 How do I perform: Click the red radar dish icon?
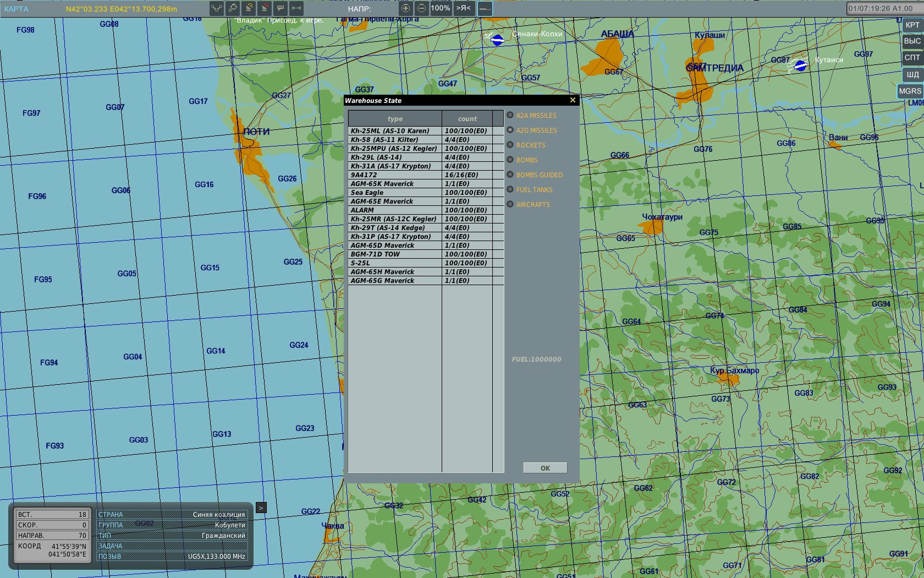[x=265, y=8]
